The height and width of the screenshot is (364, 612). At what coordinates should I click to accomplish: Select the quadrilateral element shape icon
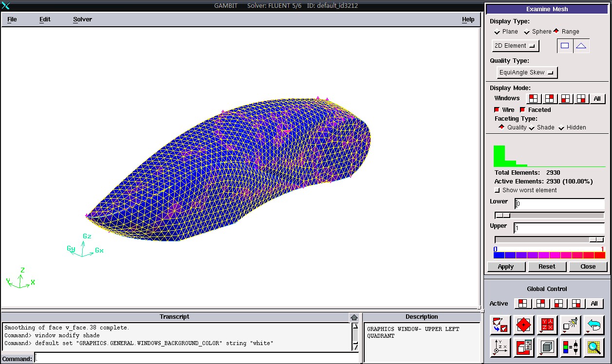565,46
